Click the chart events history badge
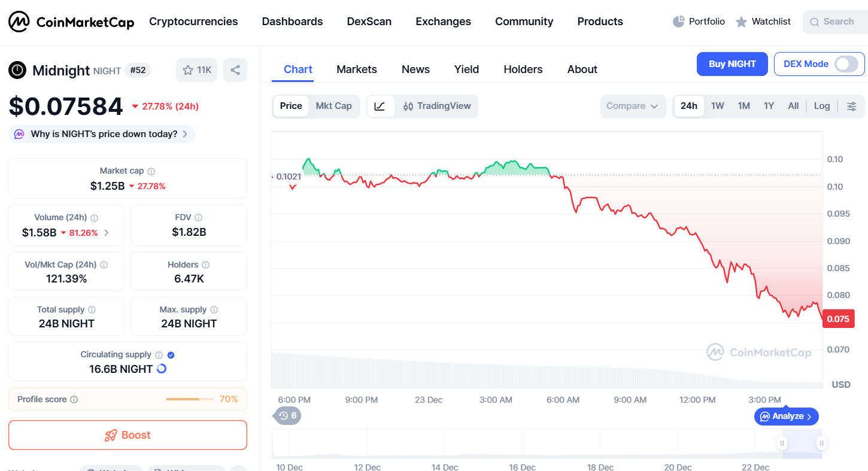The image size is (868, 471). (288, 415)
